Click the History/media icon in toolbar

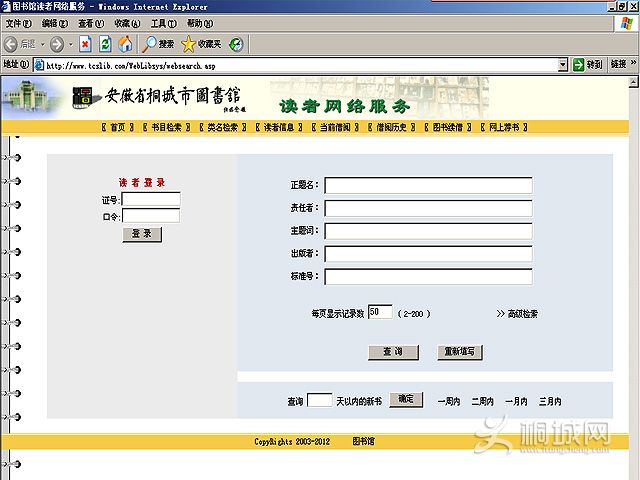coord(236,44)
